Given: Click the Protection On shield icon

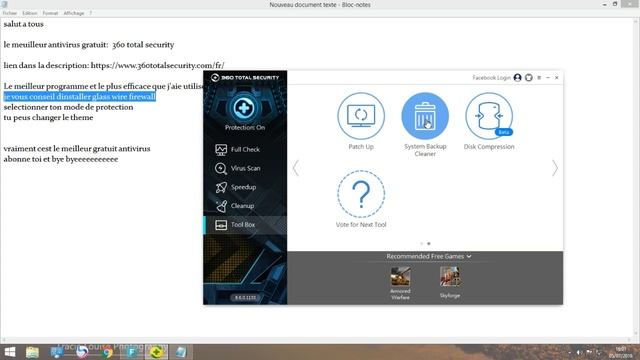Looking at the screenshot, I should tap(244, 108).
